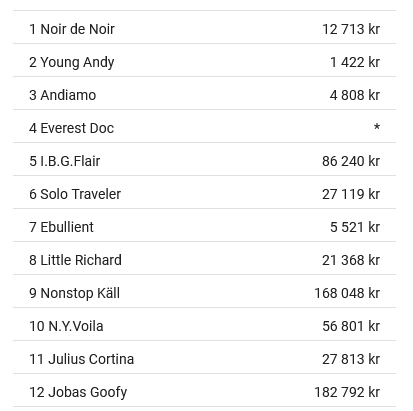Select the 6 Solo Traveler row
Viewport: 413px width, 411px height.
click(204, 192)
